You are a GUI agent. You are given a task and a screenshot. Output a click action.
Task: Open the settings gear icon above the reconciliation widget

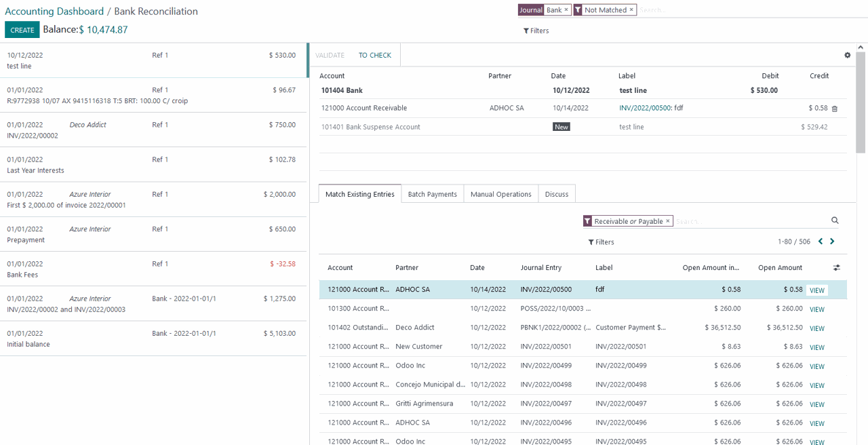coord(847,55)
